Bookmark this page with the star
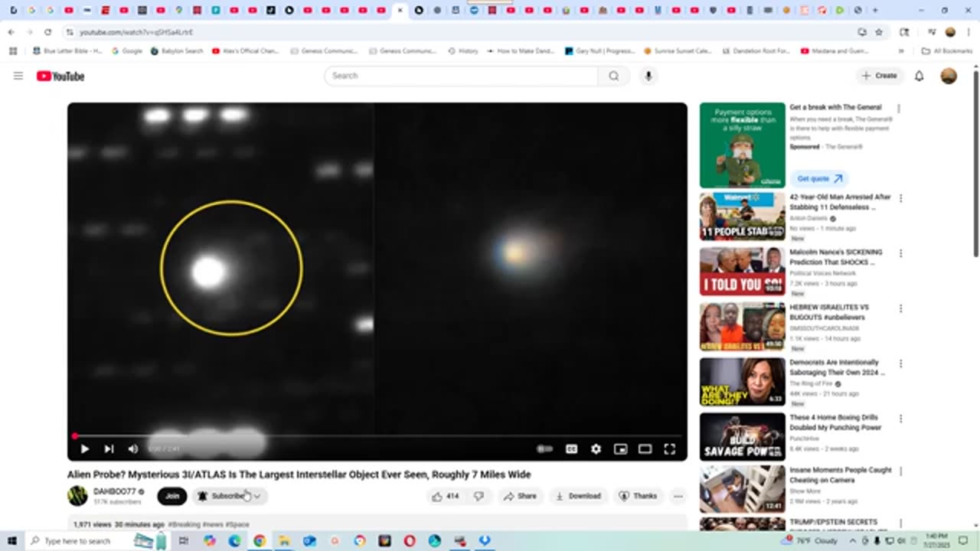Viewport: 980px width, 551px height. click(x=879, y=32)
